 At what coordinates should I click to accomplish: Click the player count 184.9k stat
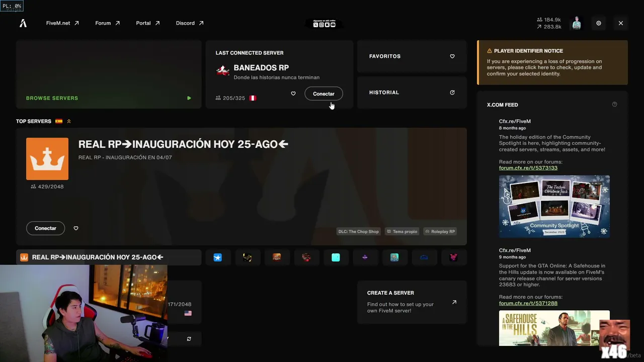pyautogui.click(x=549, y=20)
